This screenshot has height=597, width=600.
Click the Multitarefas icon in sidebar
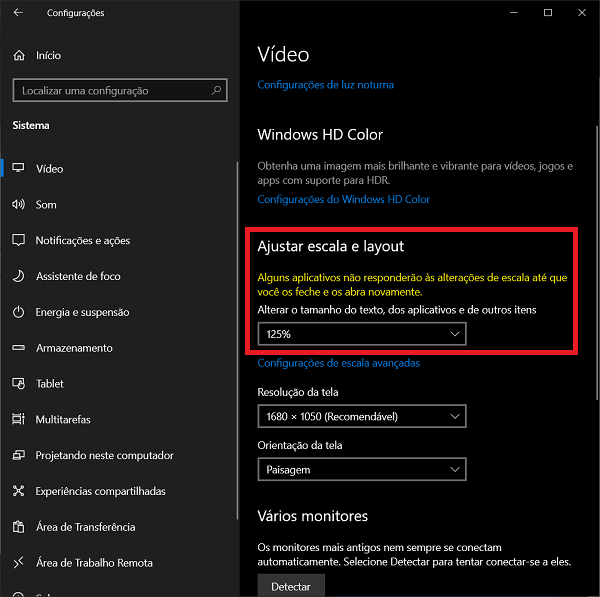(17, 420)
